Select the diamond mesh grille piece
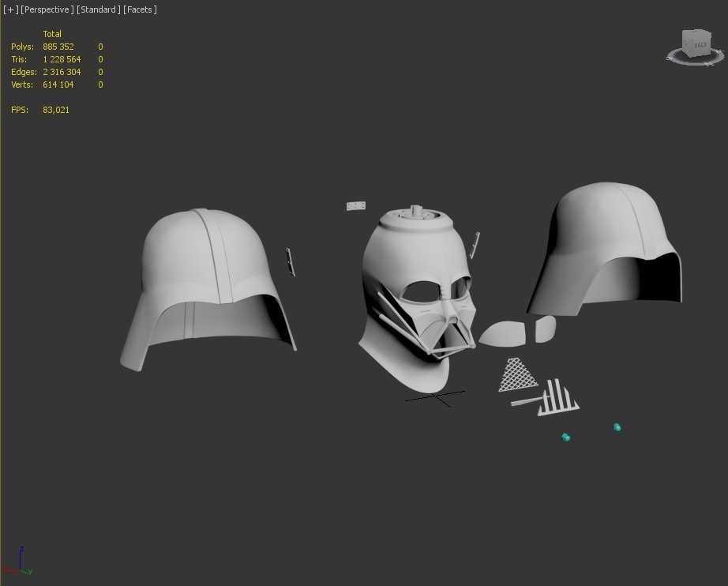 tap(517, 375)
